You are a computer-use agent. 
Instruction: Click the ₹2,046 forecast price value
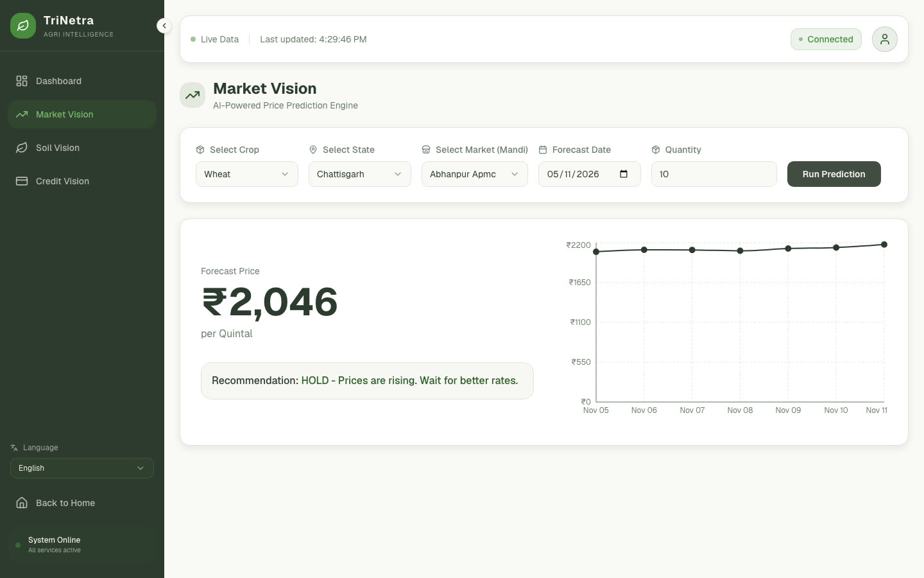pos(269,302)
